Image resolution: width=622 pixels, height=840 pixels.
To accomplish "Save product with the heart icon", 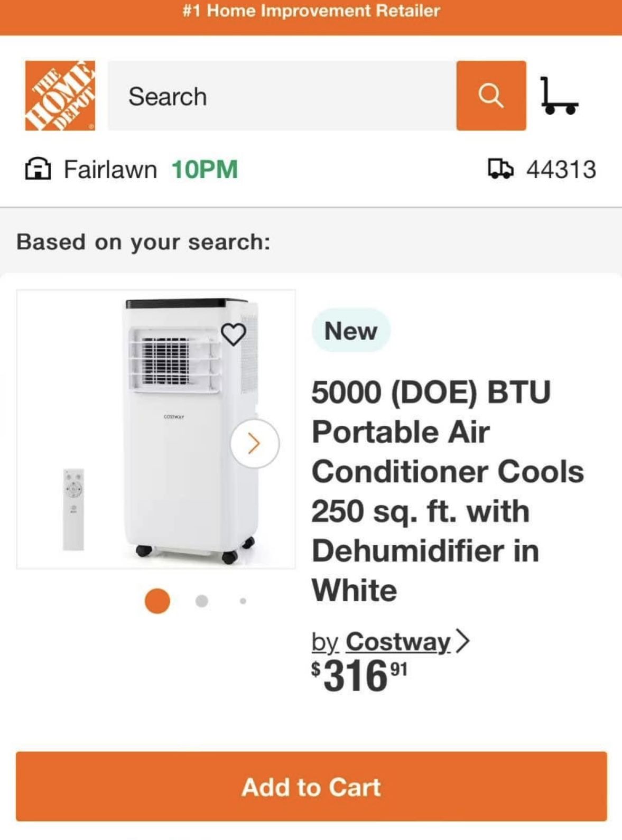I will [x=233, y=334].
